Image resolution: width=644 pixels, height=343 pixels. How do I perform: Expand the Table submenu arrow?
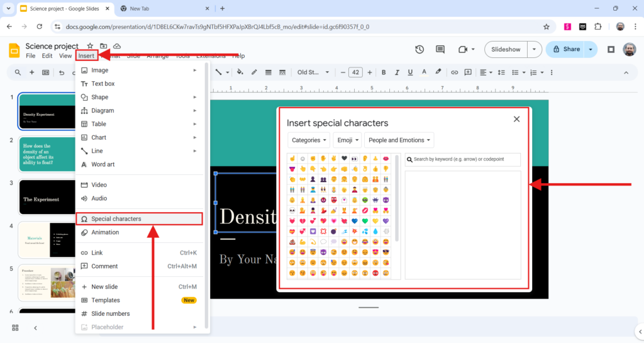pos(195,124)
